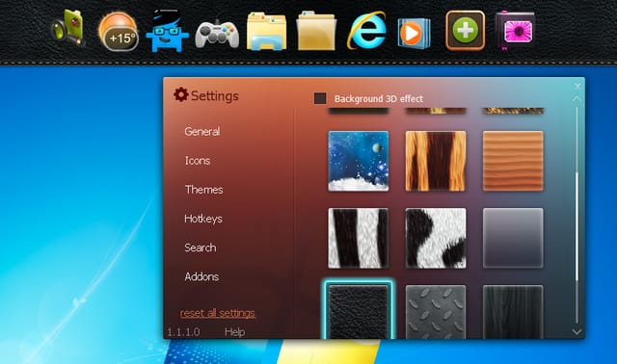Open the Help link
Image resolution: width=617 pixels, height=364 pixels.
pyautogui.click(x=234, y=332)
